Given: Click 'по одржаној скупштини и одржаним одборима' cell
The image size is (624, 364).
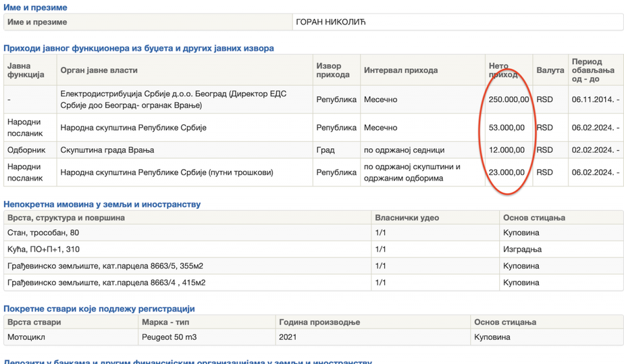Looking at the screenshot, I should coord(422,172).
